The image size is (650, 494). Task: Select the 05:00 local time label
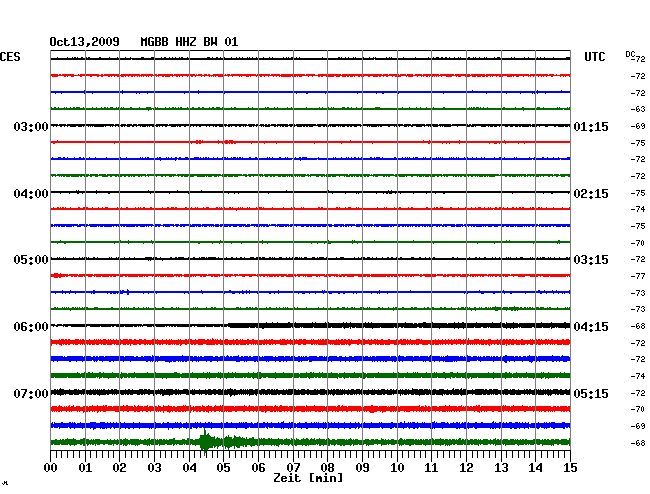[31, 260]
